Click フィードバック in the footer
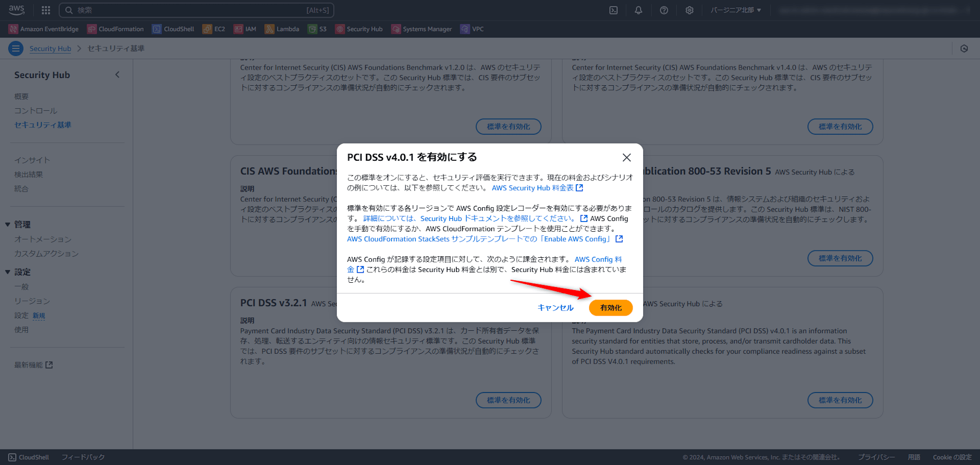This screenshot has width=980, height=465. (x=83, y=457)
